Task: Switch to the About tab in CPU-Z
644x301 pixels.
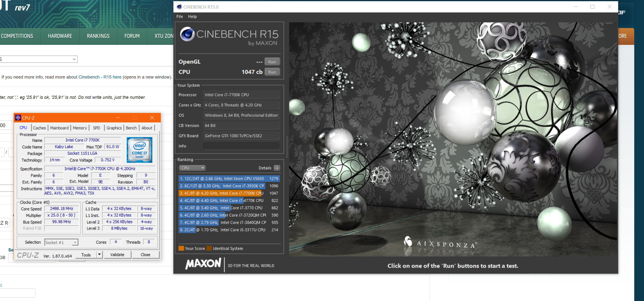Action: 147,128
